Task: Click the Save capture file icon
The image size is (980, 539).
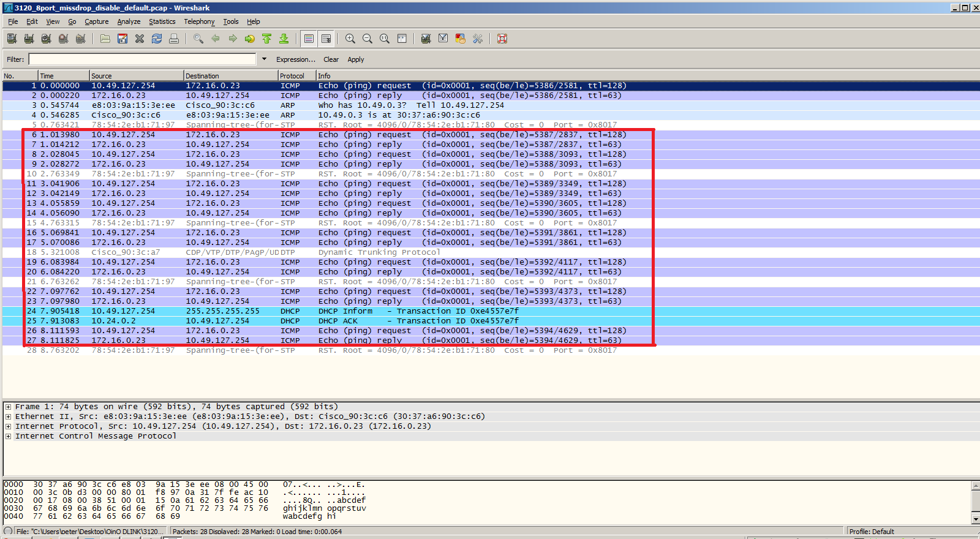Action: [123, 39]
